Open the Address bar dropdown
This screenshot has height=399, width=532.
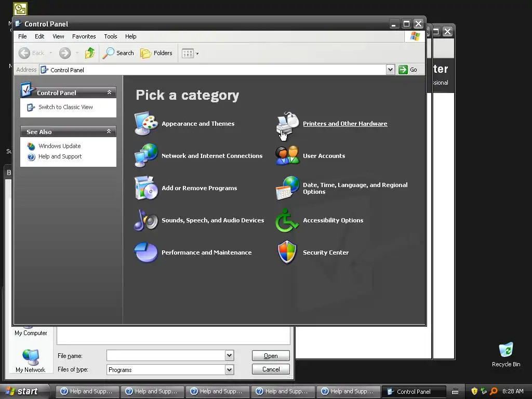[x=390, y=70]
